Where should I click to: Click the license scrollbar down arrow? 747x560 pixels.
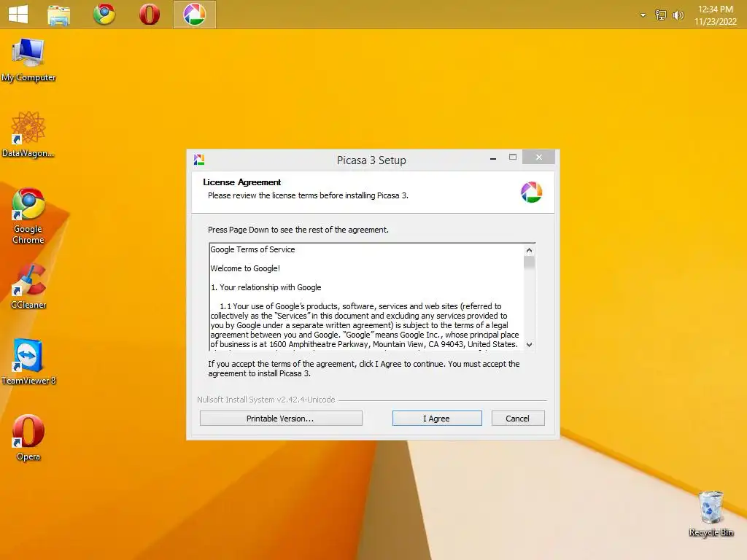[529, 344]
